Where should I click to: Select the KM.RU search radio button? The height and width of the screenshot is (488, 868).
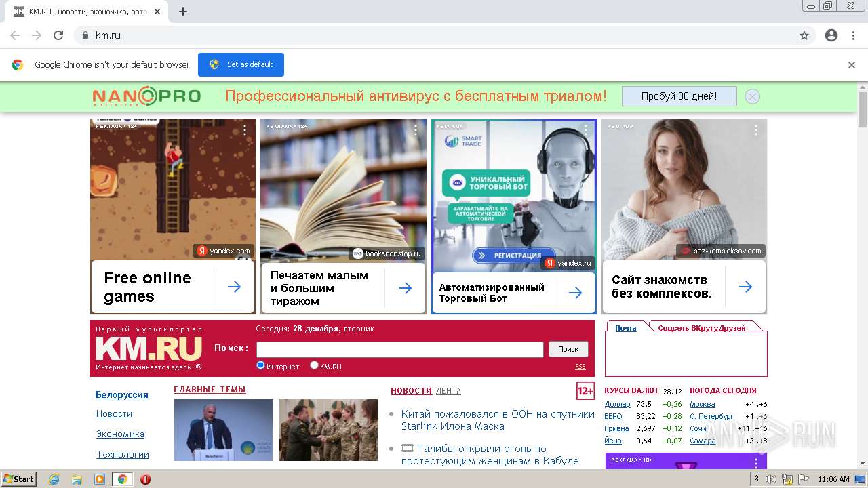click(314, 365)
